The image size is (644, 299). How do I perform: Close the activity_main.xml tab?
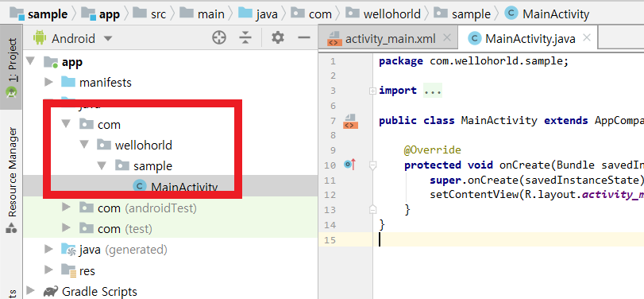[447, 38]
